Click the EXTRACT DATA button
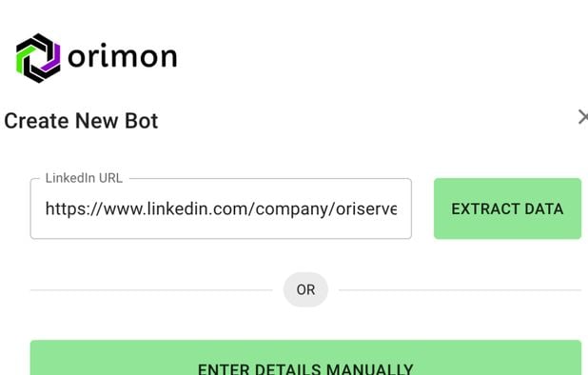 (507, 208)
